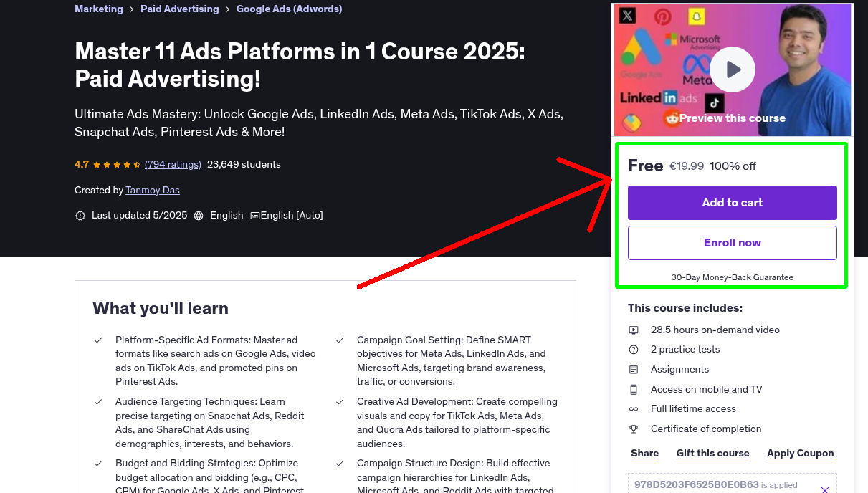Screen dimensions: 868x493
Task: Click the Free price label
Action: (646, 166)
